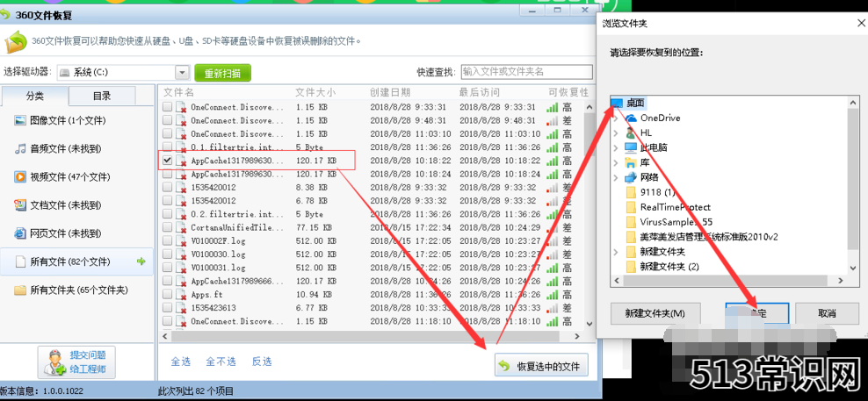Click the audio files music note icon
The width and height of the screenshot is (868, 401).
pyautogui.click(x=20, y=149)
